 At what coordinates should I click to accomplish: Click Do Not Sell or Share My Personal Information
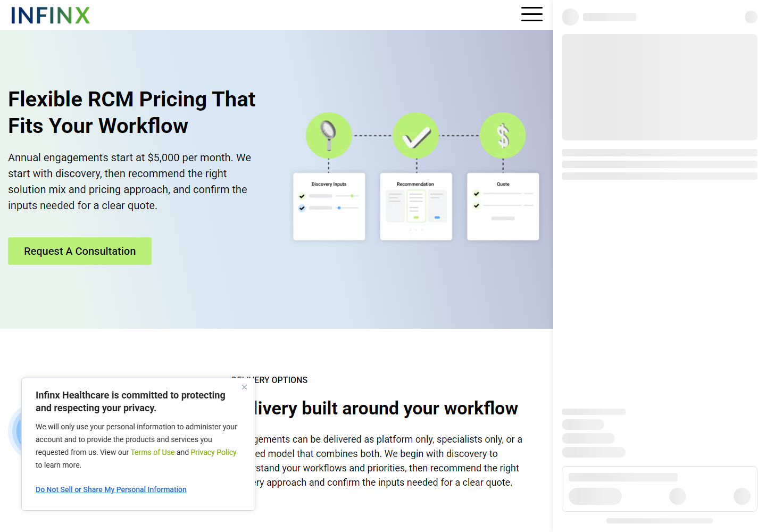click(111, 489)
